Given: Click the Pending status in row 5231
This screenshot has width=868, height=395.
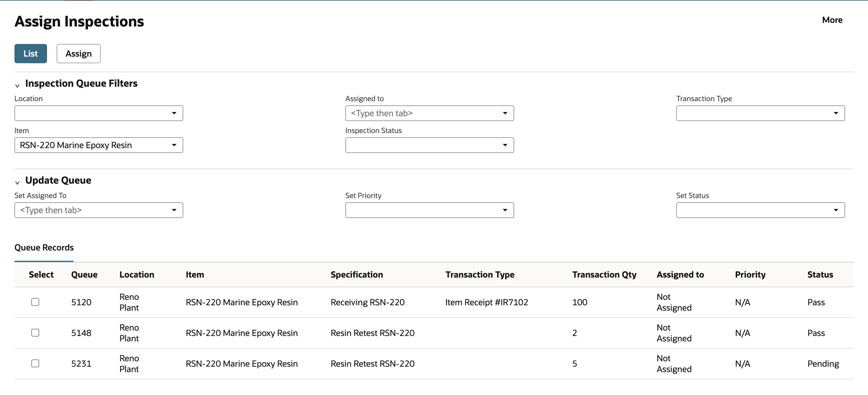Looking at the screenshot, I should (823, 363).
